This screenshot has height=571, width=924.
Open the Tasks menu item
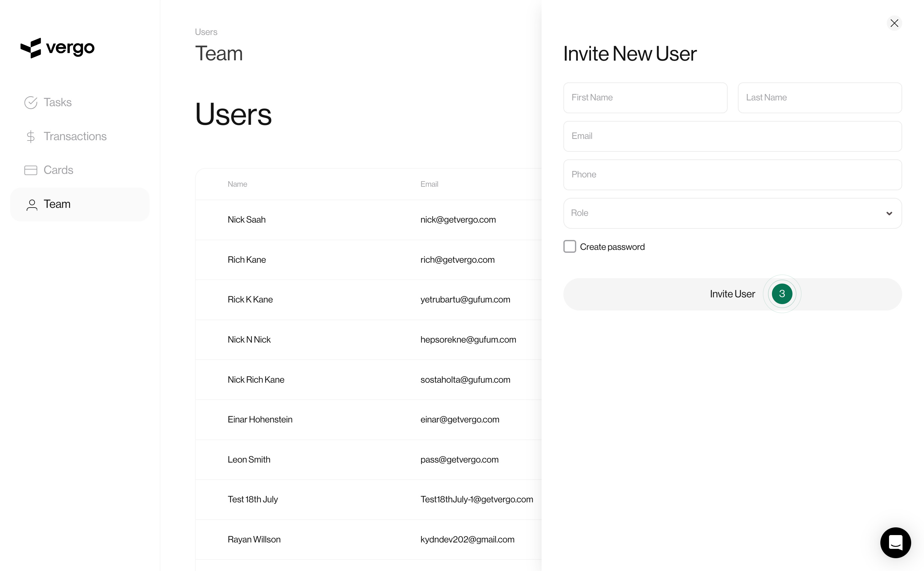(80, 102)
